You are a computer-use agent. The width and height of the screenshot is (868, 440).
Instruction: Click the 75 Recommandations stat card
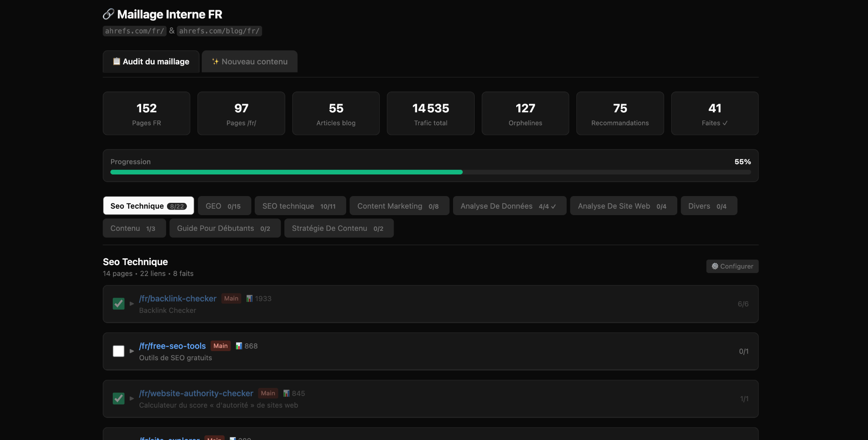tap(620, 113)
